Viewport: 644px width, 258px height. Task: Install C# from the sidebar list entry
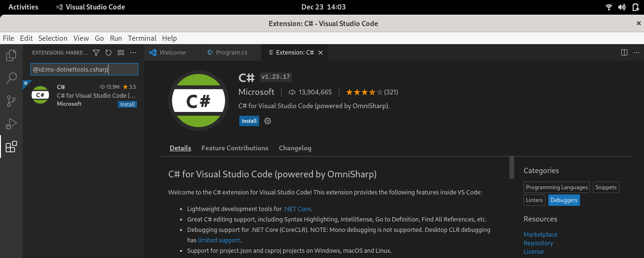[127, 104]
